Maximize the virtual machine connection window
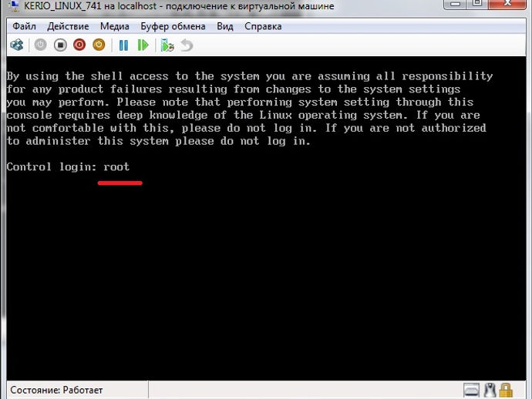 point(477,4)
